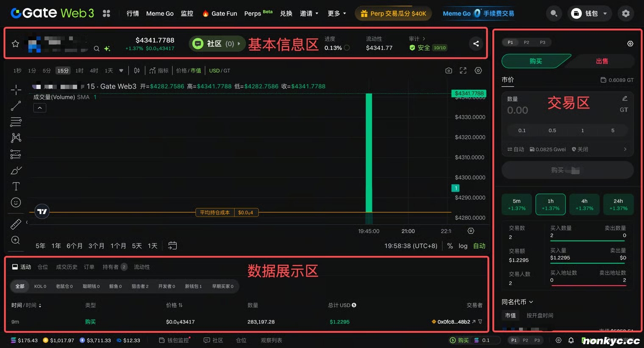Open the trade panel settings icon
The width and height of the screenshot is (644, 348).
pyautogui.click(x=630, y=44)
